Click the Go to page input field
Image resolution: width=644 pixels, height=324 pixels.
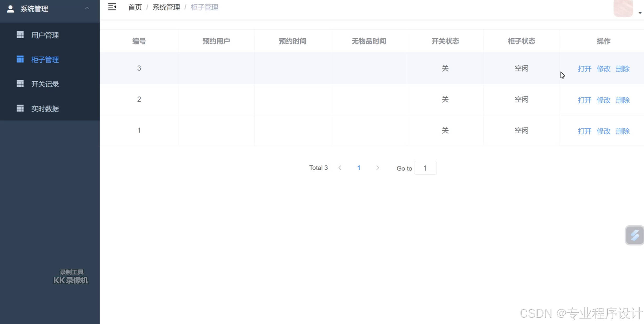coord(425,168)
